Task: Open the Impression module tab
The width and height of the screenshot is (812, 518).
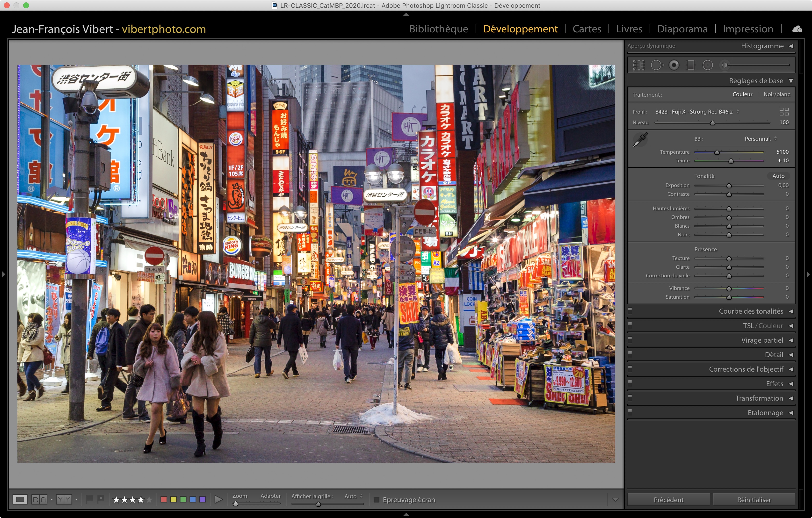Action: 747,29
